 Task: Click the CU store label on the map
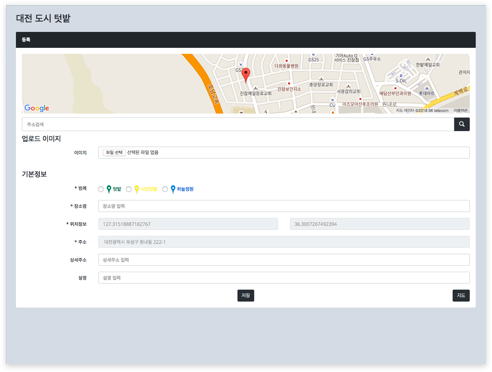click(x=332, y=105)
